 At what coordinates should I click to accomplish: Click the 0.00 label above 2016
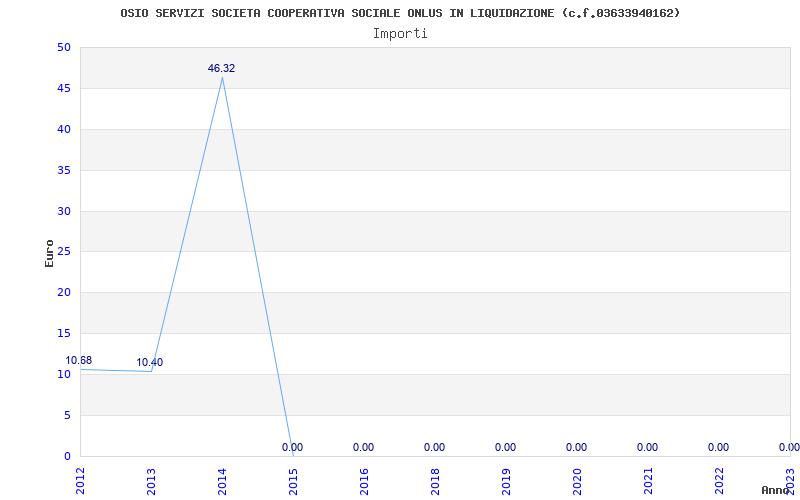[x=363, y=447]
